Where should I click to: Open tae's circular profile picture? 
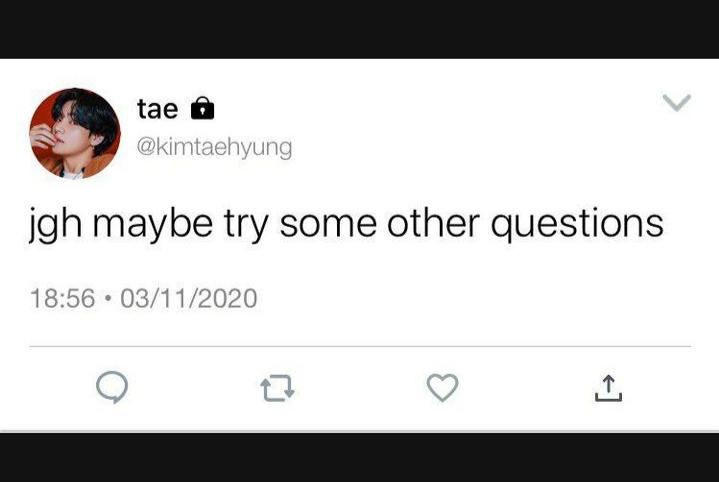point(75,133)
